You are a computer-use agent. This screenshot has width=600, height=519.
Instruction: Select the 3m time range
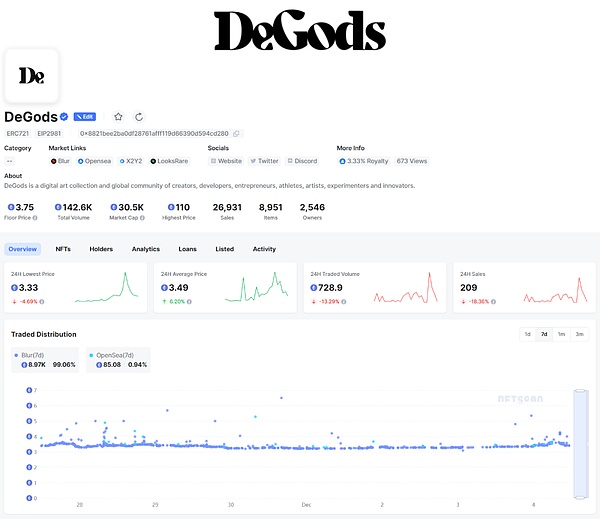[x=579, y=334]
